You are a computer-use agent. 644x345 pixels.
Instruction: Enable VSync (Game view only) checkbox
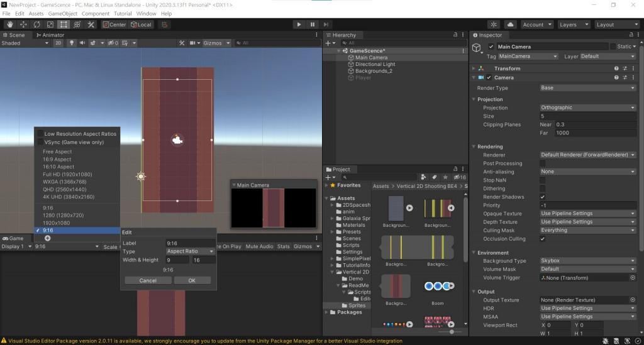coord(40,142)
